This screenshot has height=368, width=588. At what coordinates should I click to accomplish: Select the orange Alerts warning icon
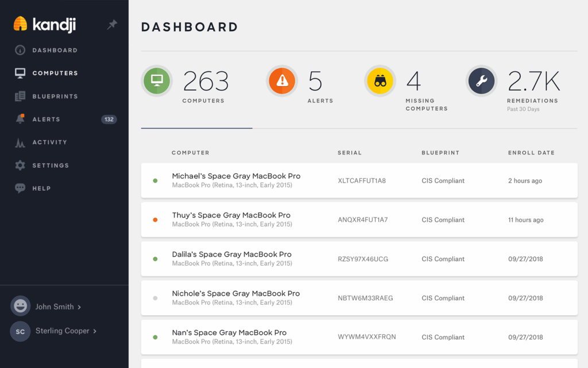(x=281, y=81)
